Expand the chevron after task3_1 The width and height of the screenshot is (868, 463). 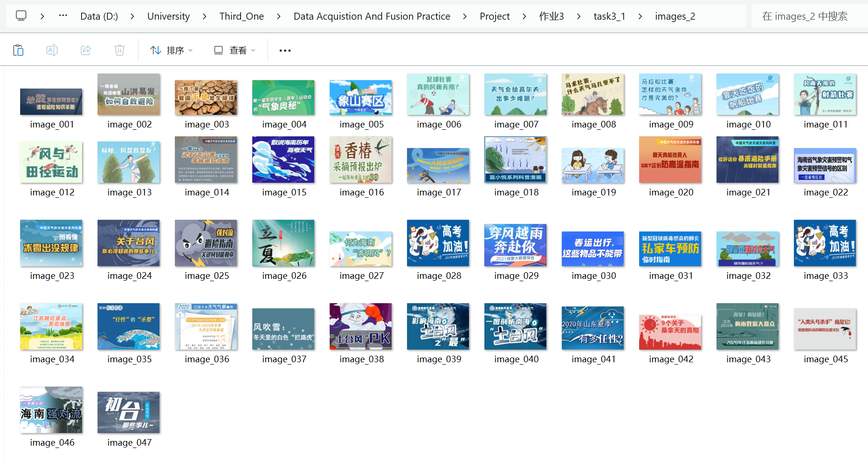(640, 16)
